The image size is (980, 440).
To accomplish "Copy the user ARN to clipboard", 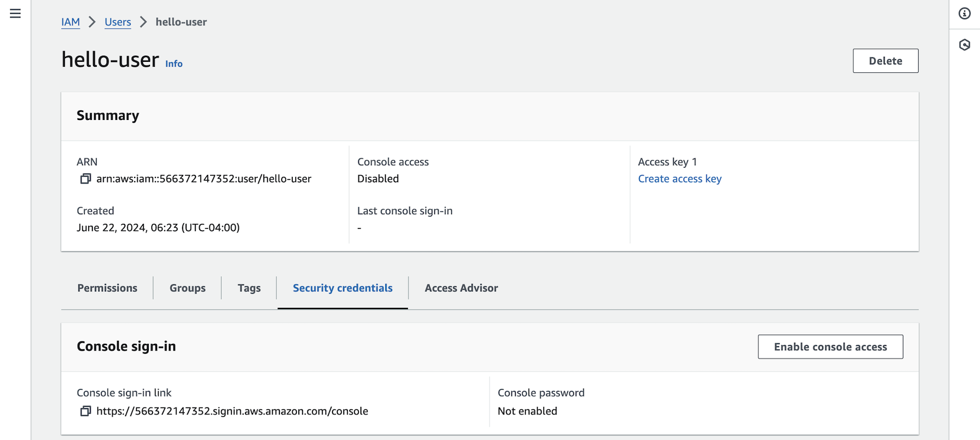I will click(x=85, y=178).
